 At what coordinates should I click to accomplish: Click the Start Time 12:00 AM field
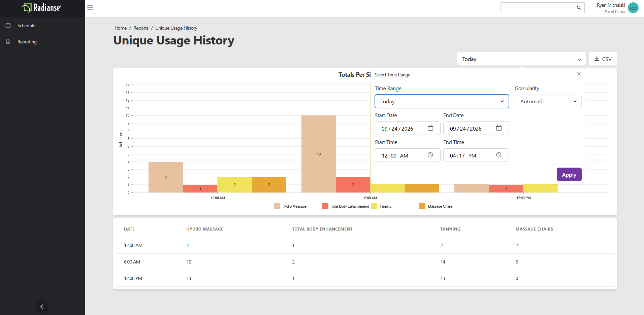pyautogui.click(x=408, y=155)
